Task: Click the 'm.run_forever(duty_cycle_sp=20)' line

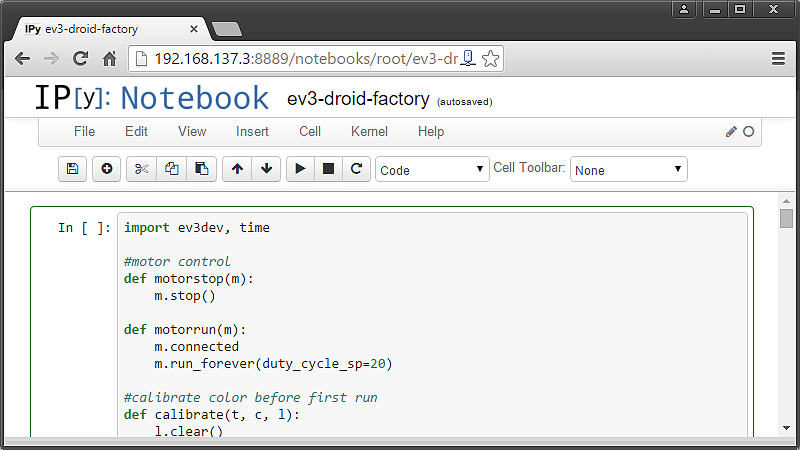Action: pos(273,364)
